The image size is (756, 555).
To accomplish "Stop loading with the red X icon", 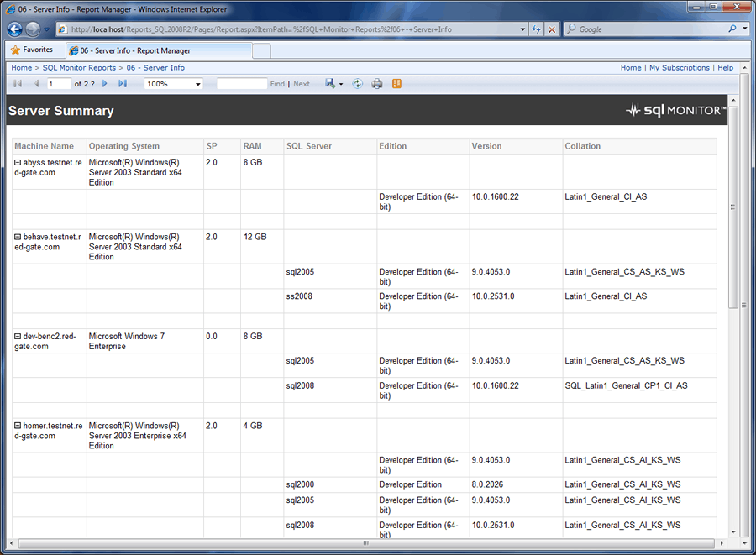I will [552, 29].
